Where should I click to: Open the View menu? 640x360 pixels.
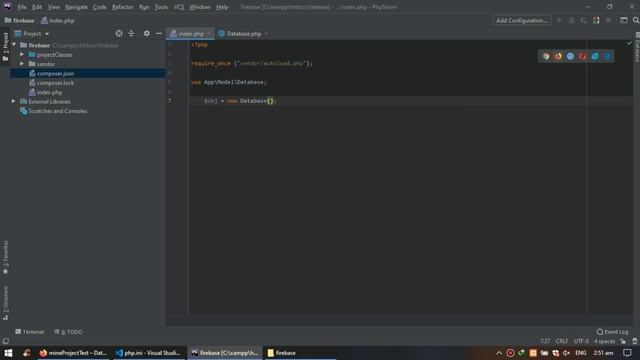coord(53,7)
